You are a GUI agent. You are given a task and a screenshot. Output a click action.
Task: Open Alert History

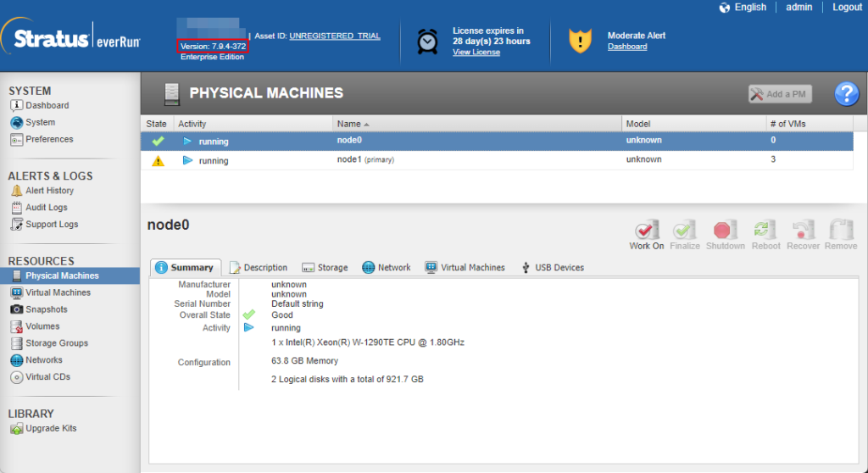[49, 191]
